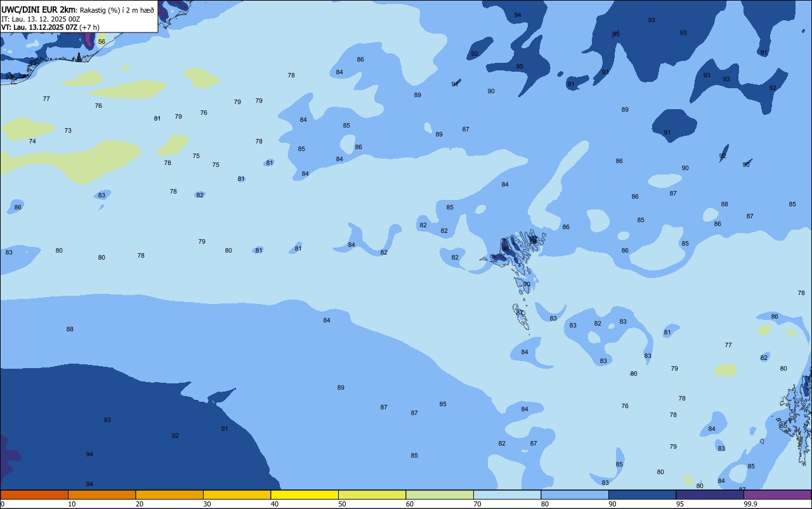Click the map humidity value "74"
The width and height of the screenshot is (812, 509).
(x=32, y=141)
